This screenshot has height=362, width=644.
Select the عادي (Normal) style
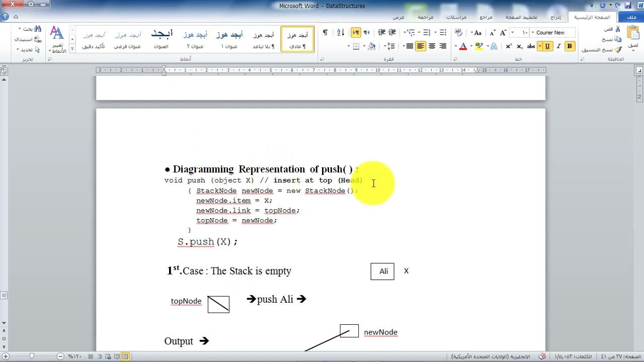click(297, 39)
